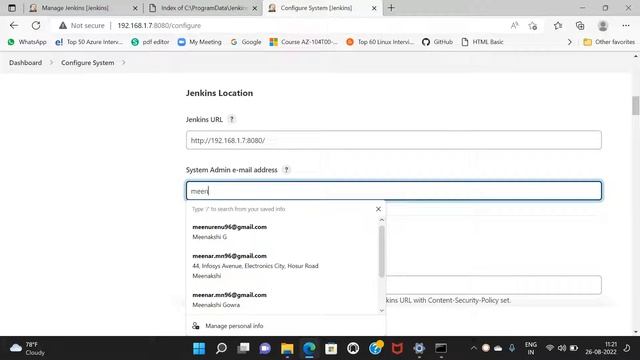Click the page vertical scrollbar thumb
This screenshot has width=640, height=360.
(x=636, y=105)
